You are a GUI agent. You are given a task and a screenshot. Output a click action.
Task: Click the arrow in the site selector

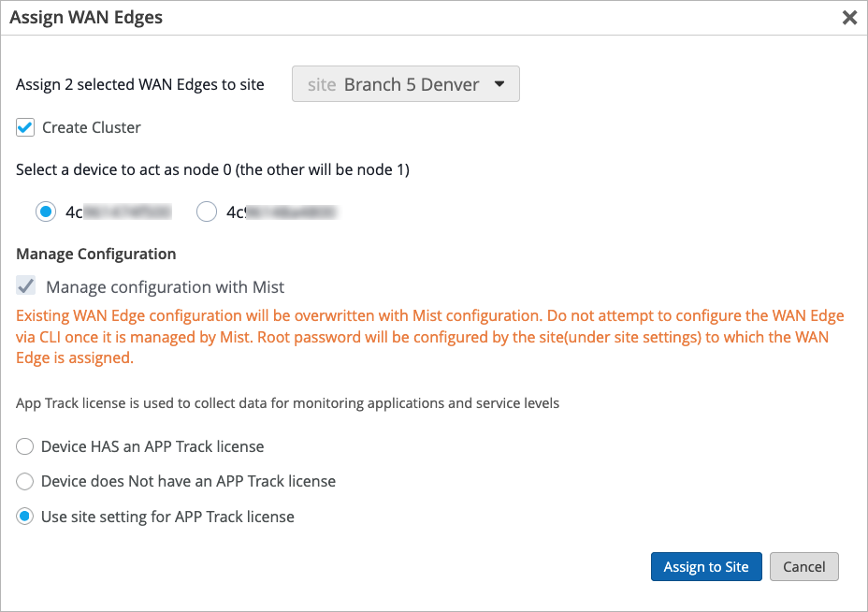(499, 84)
